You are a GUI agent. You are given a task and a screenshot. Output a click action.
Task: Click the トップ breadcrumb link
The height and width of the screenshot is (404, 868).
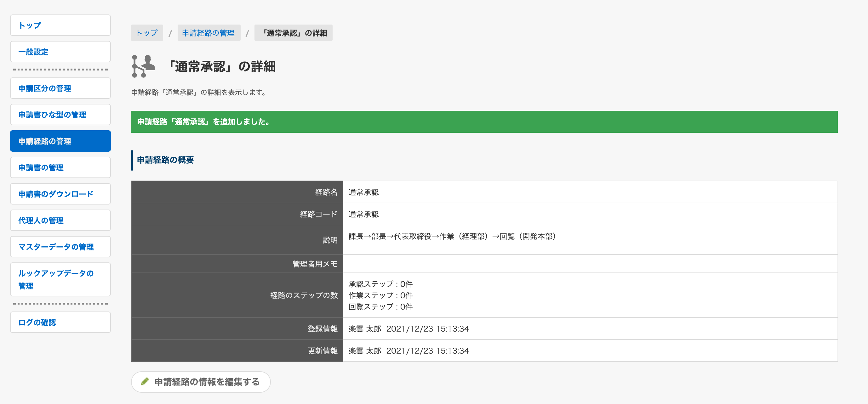[147, 33]
